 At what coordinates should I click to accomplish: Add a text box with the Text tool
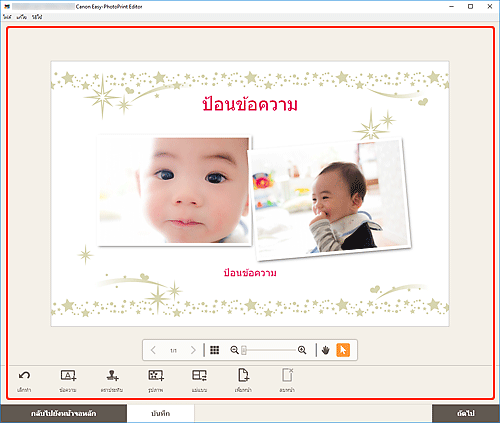tap(68, 376)
